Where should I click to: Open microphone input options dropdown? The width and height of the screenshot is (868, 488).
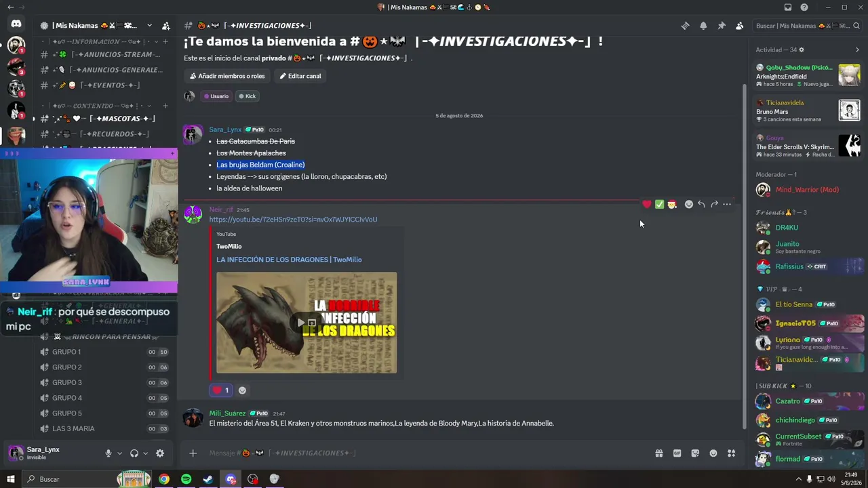coord(120,453)
